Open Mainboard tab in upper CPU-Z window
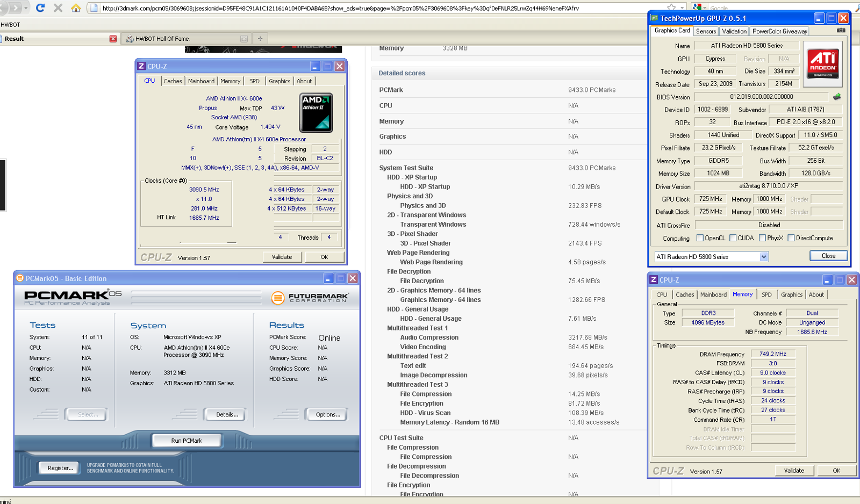 tap(201, 81)
